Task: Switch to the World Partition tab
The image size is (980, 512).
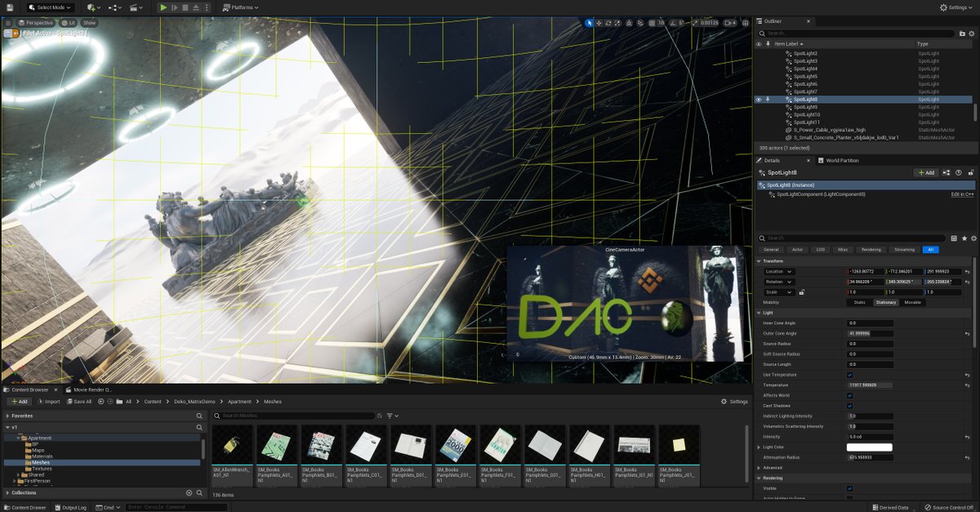Action: coord(839,161)
